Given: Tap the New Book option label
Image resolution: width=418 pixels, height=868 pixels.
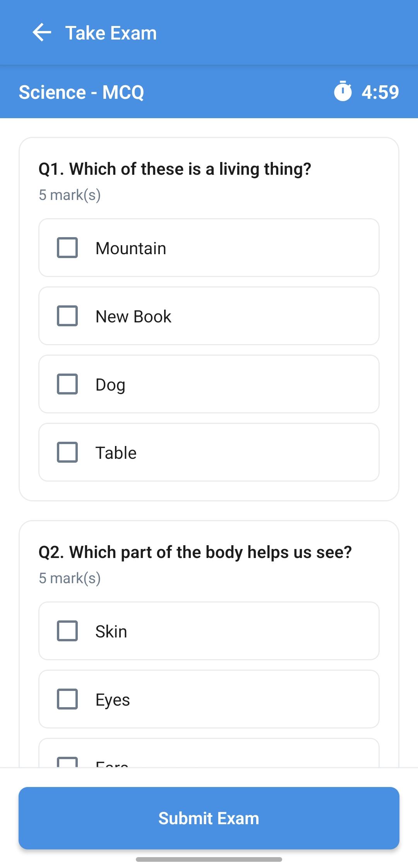Looking at the screenshot, I should [x=133, y=317].
